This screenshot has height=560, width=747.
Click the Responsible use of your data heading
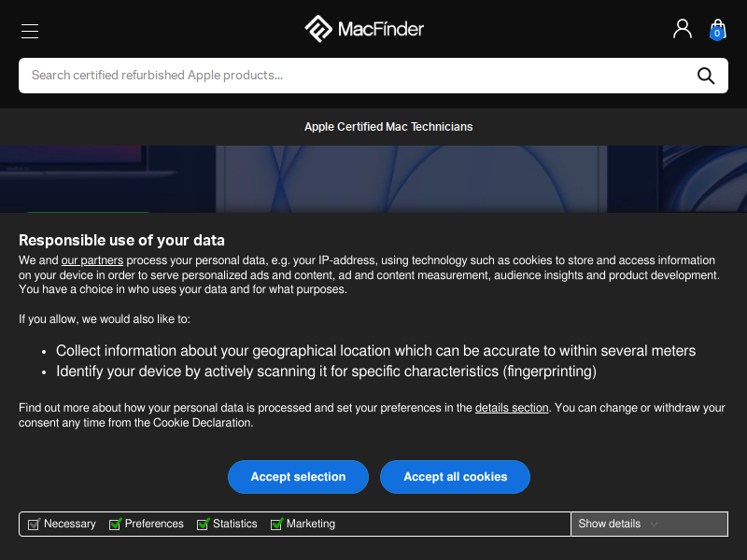pos(121,241)
